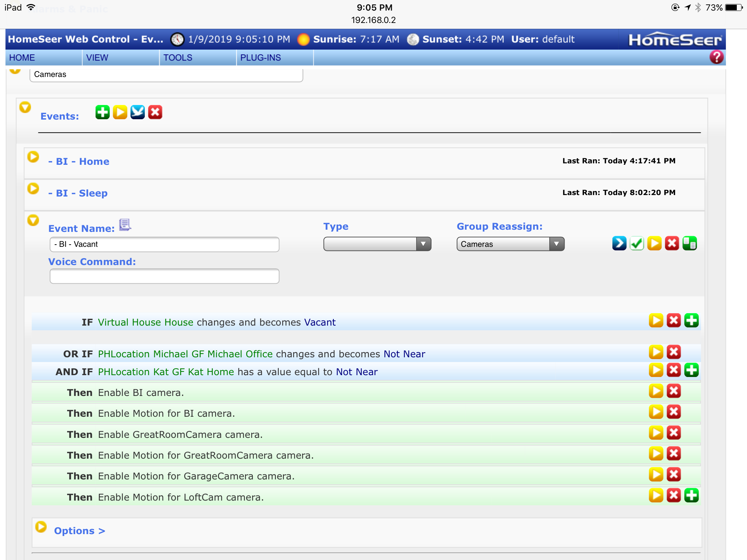This screenshot has height=560, width=747.
Task: Click the Options > link
Action: pyautogui.click(x=80, y=531)
